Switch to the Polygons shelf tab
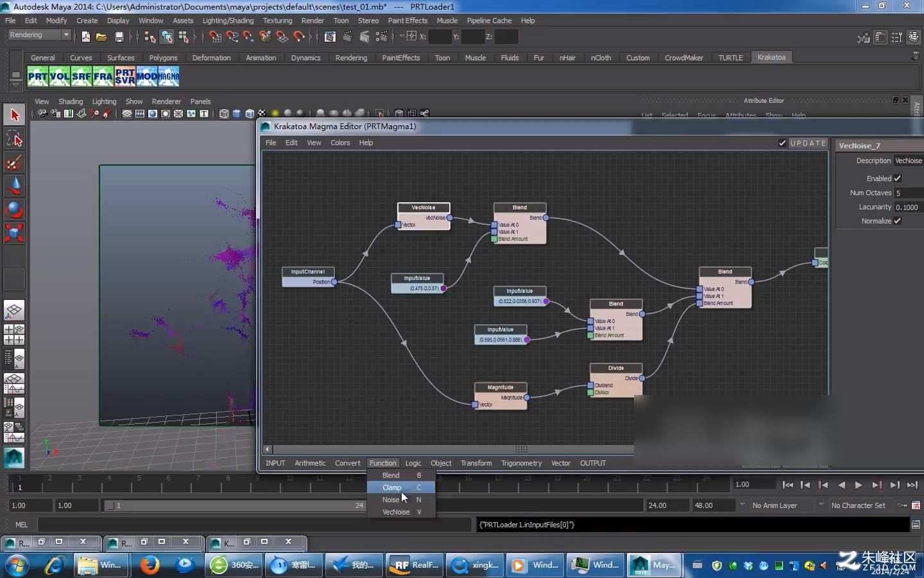This screenshot has height=578, width=924. tap(163, 58)
